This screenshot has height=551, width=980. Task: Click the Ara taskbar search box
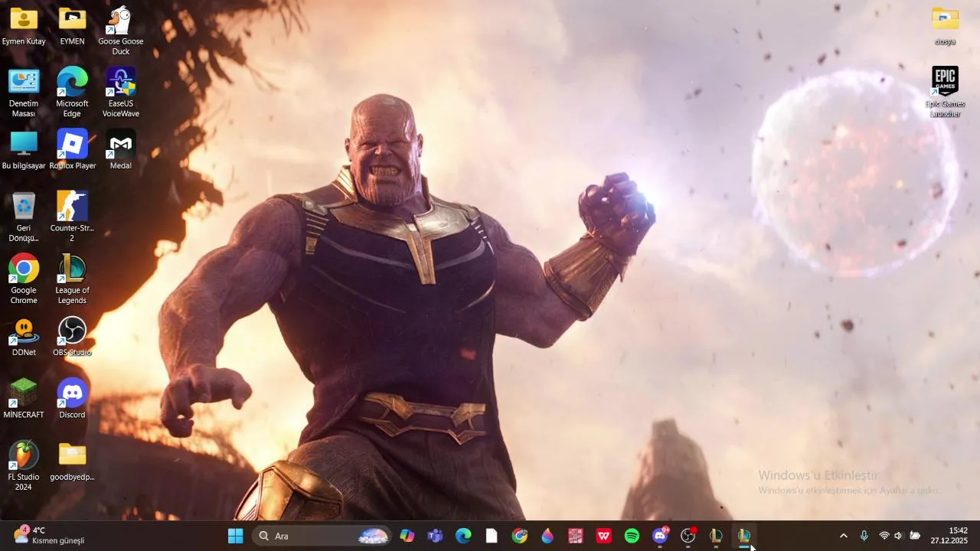322,536
